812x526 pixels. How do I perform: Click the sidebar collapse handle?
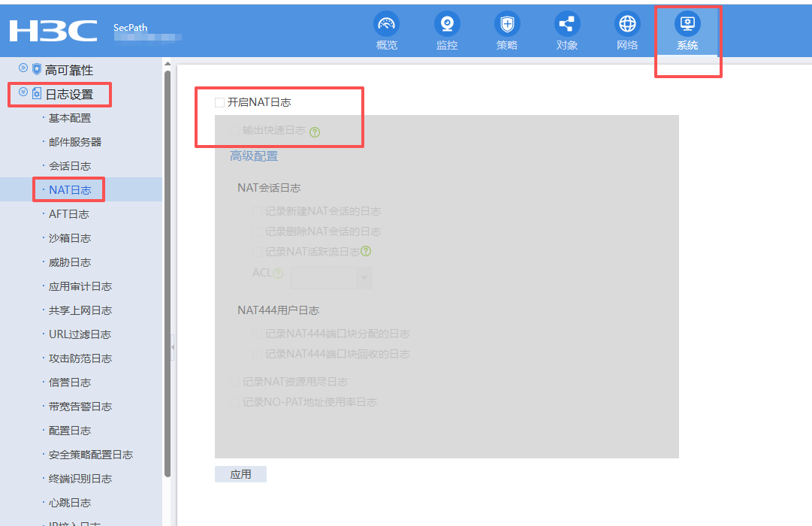point(172,347)
